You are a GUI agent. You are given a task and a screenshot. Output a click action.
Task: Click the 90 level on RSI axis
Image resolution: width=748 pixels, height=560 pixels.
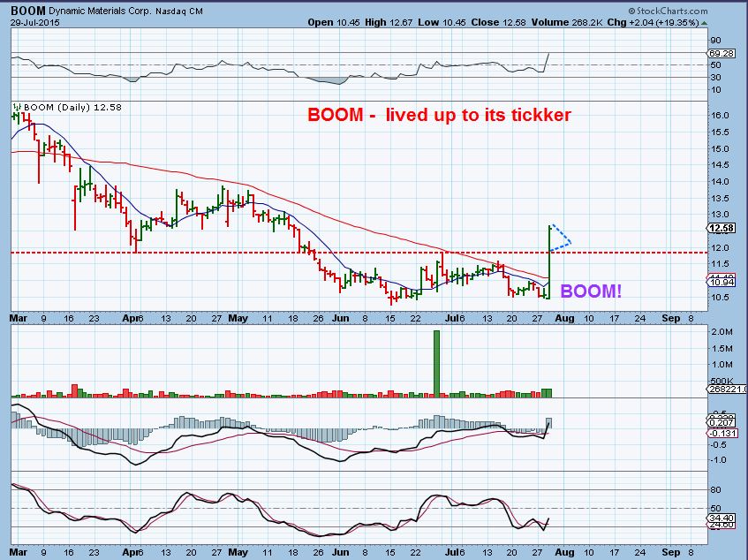[x=715, y=40]
